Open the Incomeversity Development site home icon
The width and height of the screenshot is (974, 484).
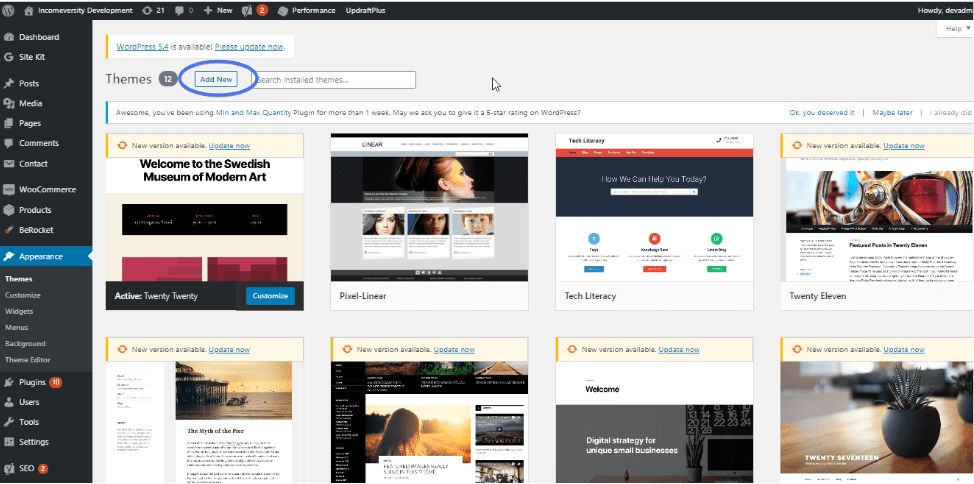click(x=29, y=11)
